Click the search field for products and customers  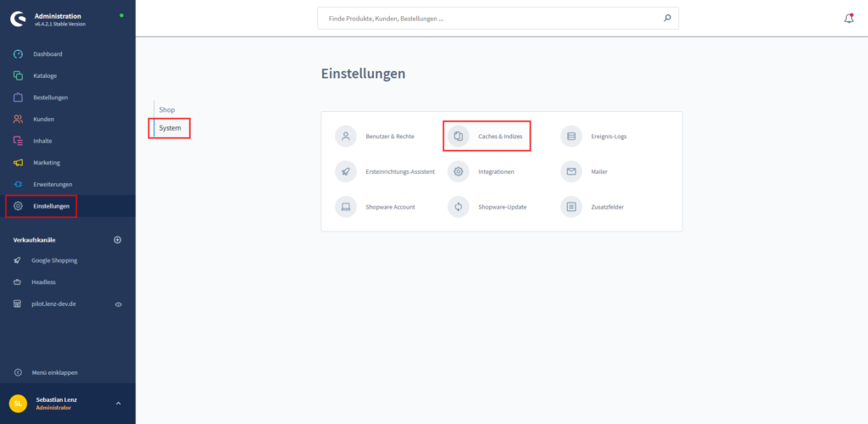click(492, 18)
